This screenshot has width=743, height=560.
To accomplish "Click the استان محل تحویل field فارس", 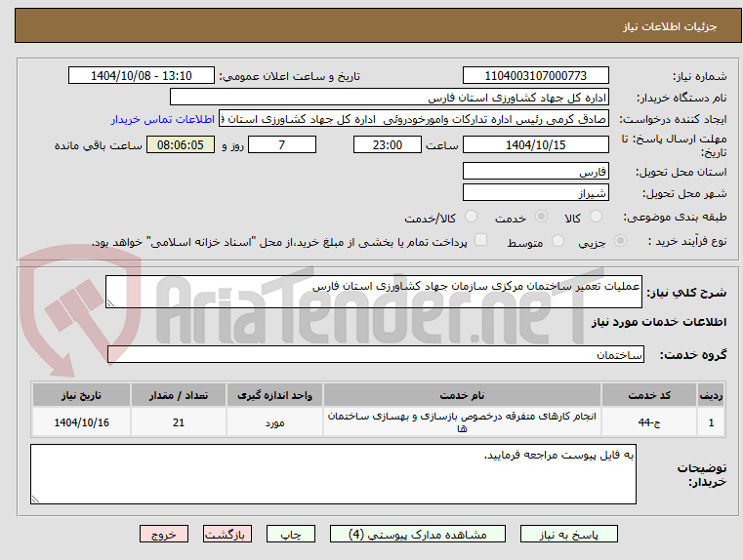I will point(535,172).
